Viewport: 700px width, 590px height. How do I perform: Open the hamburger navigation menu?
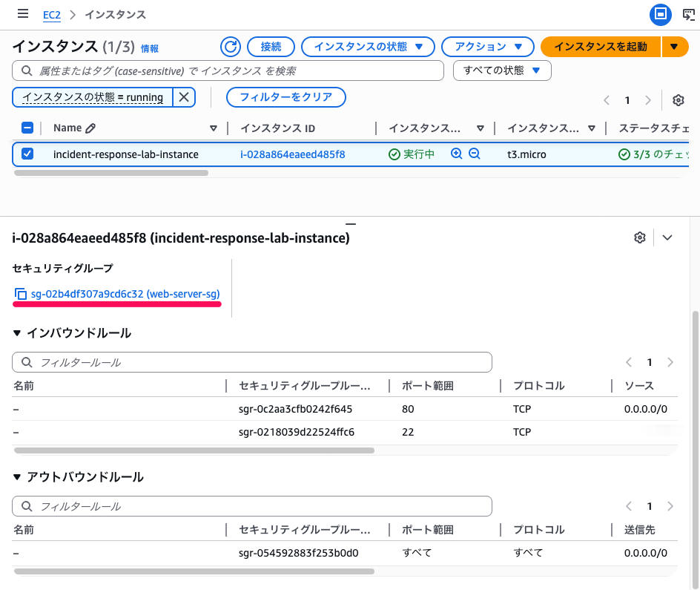pyautogui.click(x=23, y=14)
